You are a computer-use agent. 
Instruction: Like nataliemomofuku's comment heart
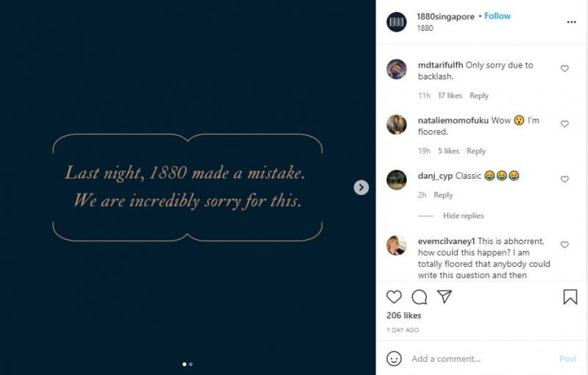click(564, 124)
